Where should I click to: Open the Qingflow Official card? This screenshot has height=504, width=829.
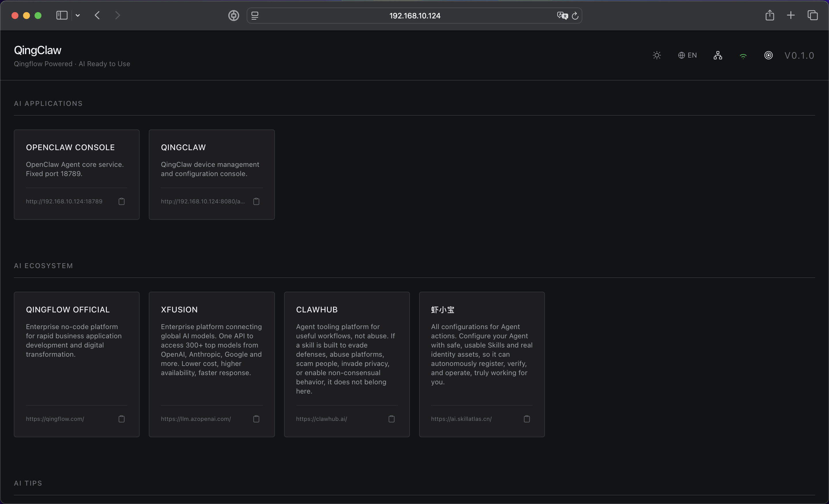click(x=77, y=364)
